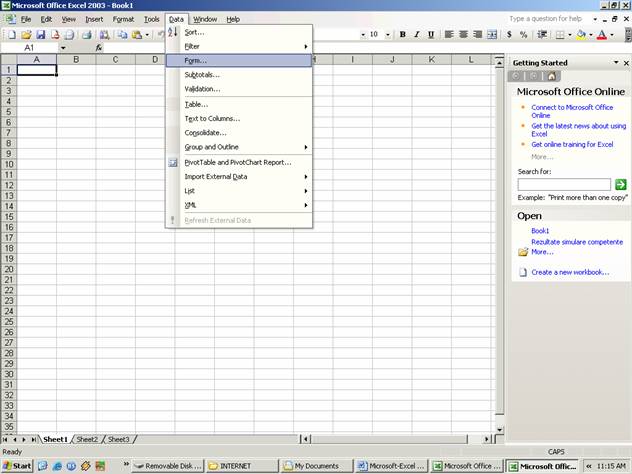Viewport: 632px width, 474px height.
Task: Switch to the Sheet3 tab
Action: click(118, 439)
